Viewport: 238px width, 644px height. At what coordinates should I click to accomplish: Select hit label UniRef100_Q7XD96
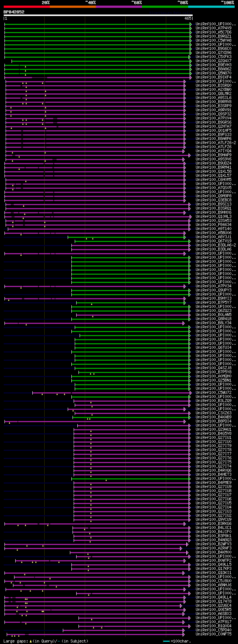tap(213, 52)
